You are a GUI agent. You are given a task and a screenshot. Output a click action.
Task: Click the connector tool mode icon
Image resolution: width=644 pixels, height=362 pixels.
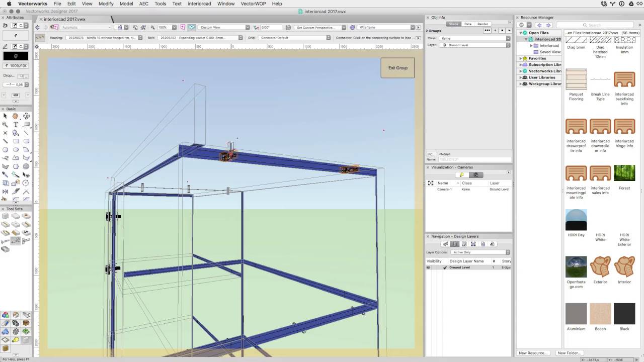click(x=40, y=38)
